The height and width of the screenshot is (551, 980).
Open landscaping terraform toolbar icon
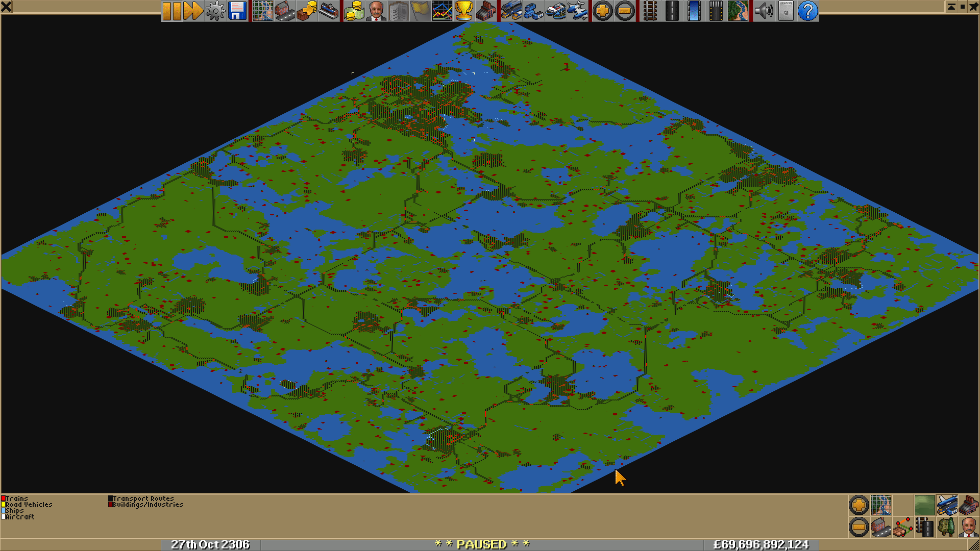click(x=738, y=11)
